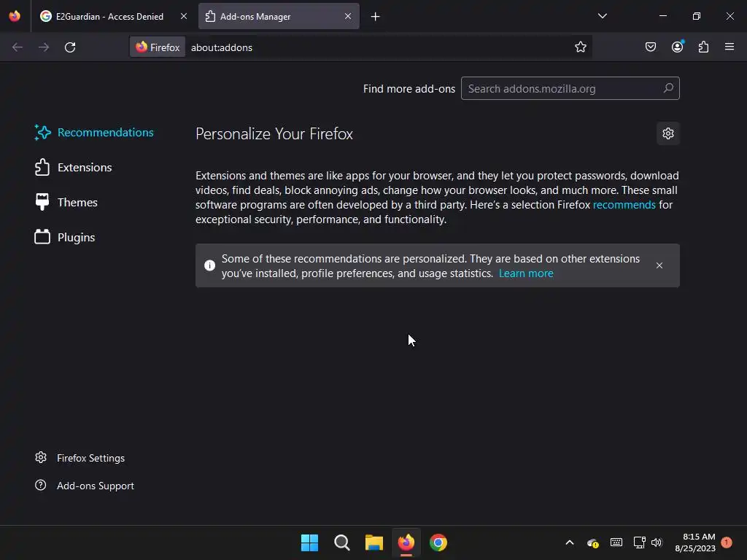Show hidden system tray icons
This screenshot has height=560, width=747.
tap(569, 542)
